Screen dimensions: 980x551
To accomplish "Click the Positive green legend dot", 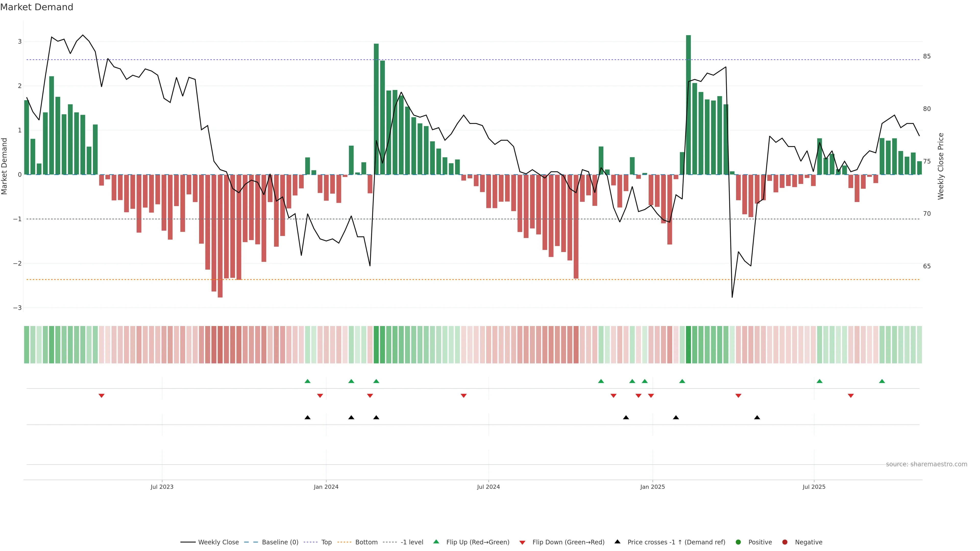I will pos(738,542).
